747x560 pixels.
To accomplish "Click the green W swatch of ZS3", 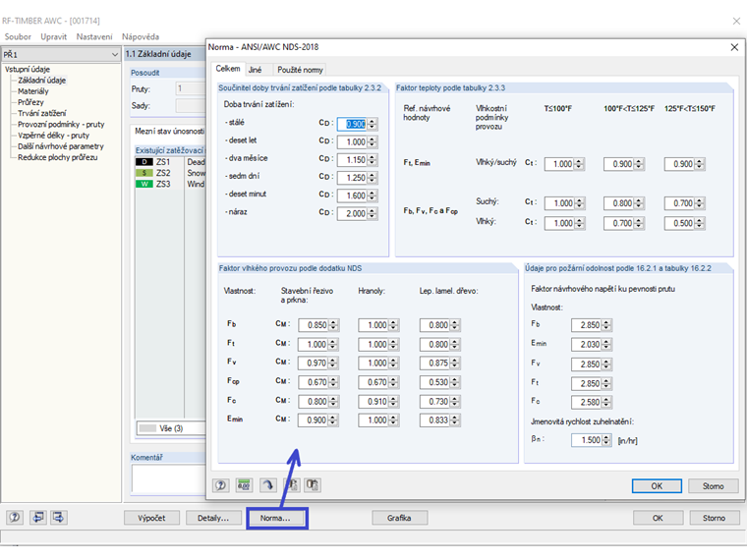I will pos(144,184).
